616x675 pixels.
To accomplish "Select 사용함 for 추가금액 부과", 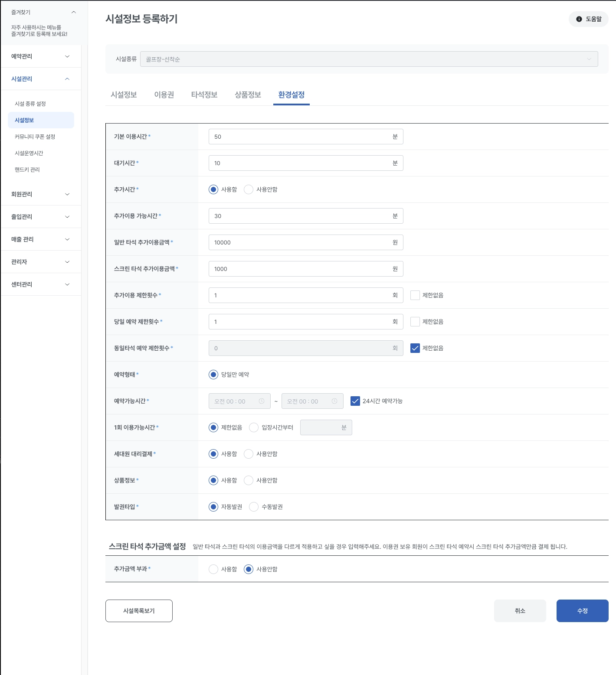I will coord(213,569).
